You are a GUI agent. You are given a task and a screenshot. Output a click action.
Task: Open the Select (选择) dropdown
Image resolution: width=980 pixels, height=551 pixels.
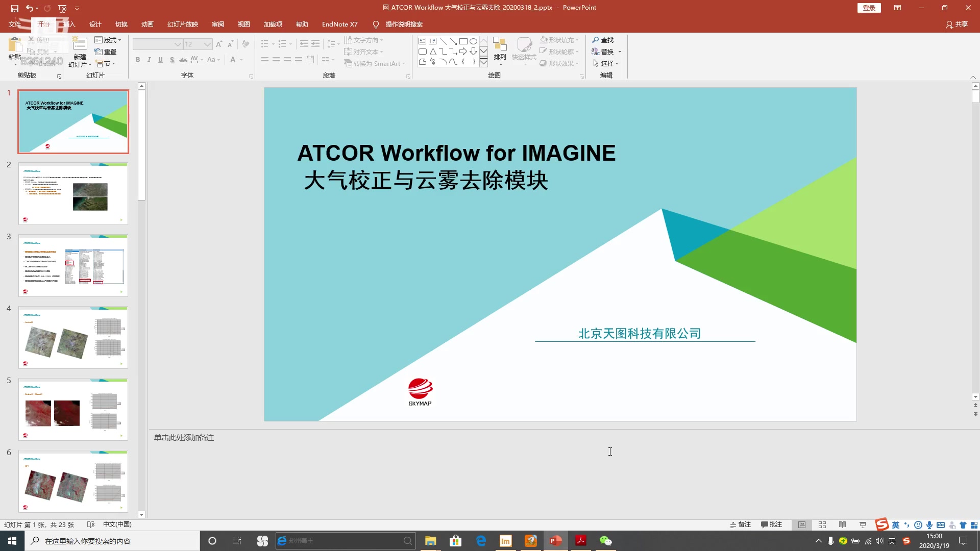tap(605, 63)
